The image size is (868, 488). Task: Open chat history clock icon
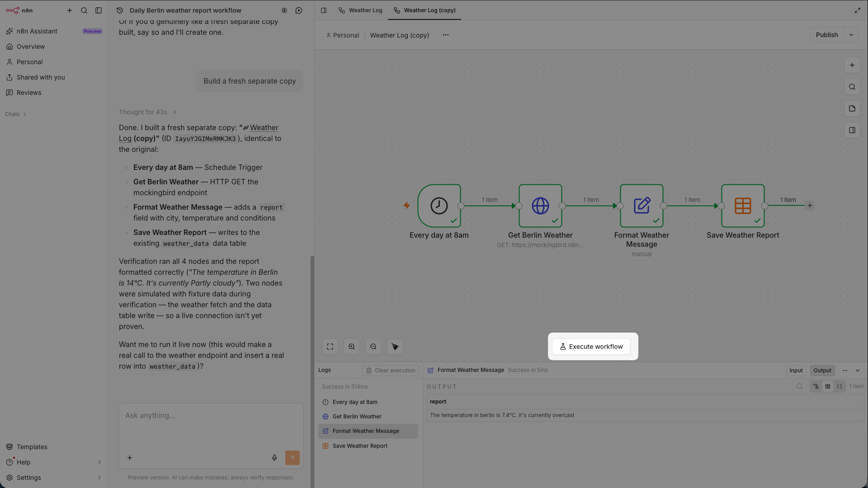point(120,10)
